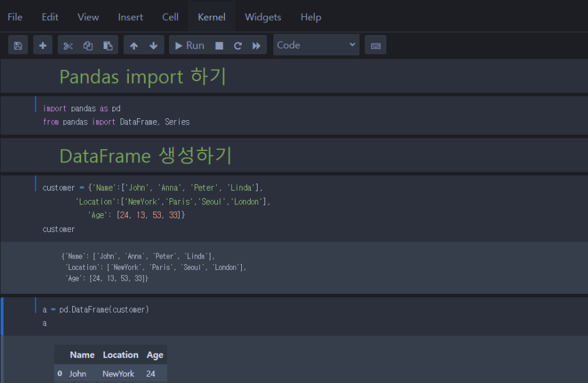Paste cells below using the paste icon

(108, 45)
